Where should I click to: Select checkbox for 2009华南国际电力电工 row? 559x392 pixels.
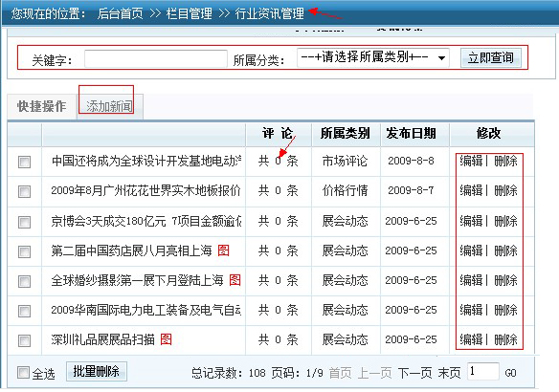click(24, 311)
